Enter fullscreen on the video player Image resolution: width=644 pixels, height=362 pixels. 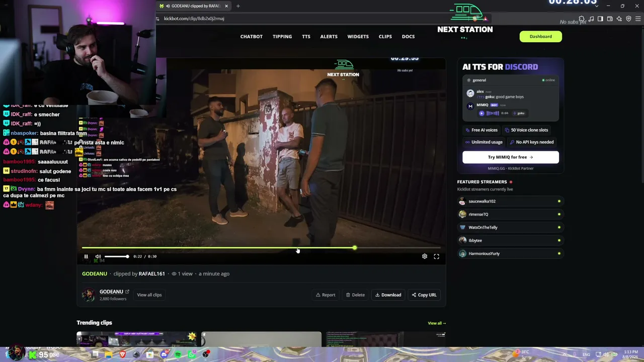(x=437, y=256)
